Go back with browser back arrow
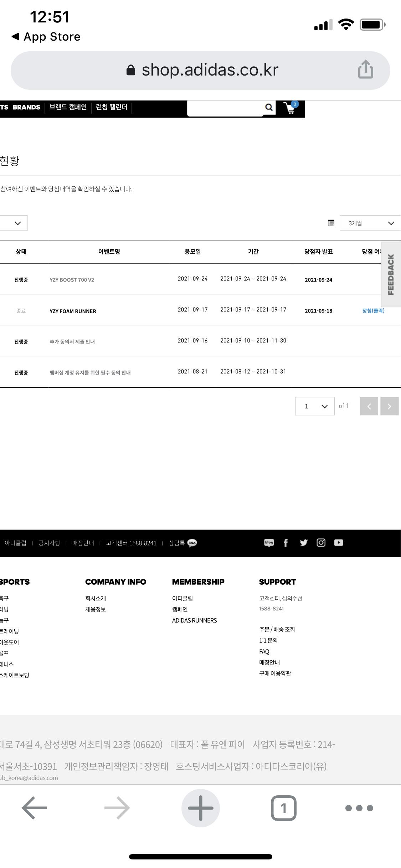 pos(34,808)
